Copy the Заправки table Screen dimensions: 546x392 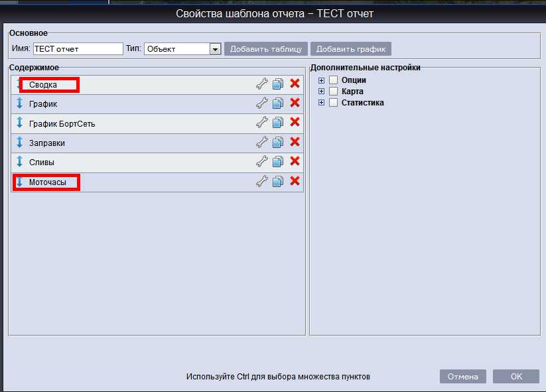(278, 142)
